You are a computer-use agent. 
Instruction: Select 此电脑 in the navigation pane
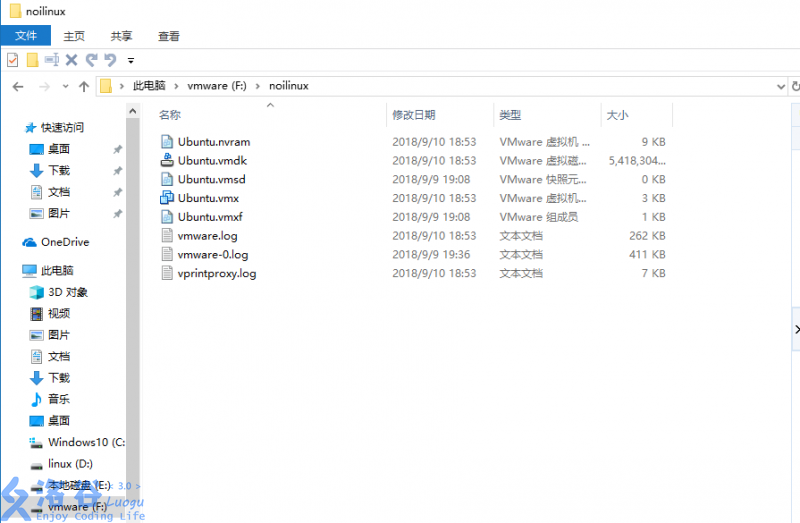pos(57,270)
